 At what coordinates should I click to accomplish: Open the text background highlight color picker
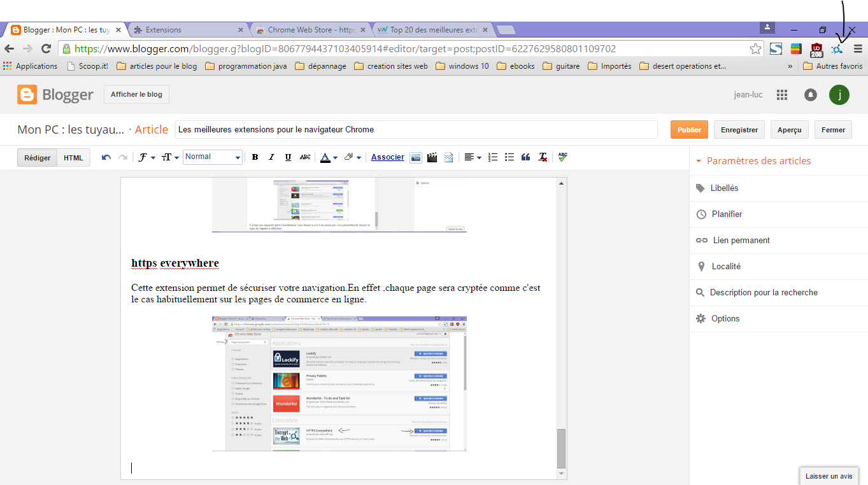tap(352, 157)
